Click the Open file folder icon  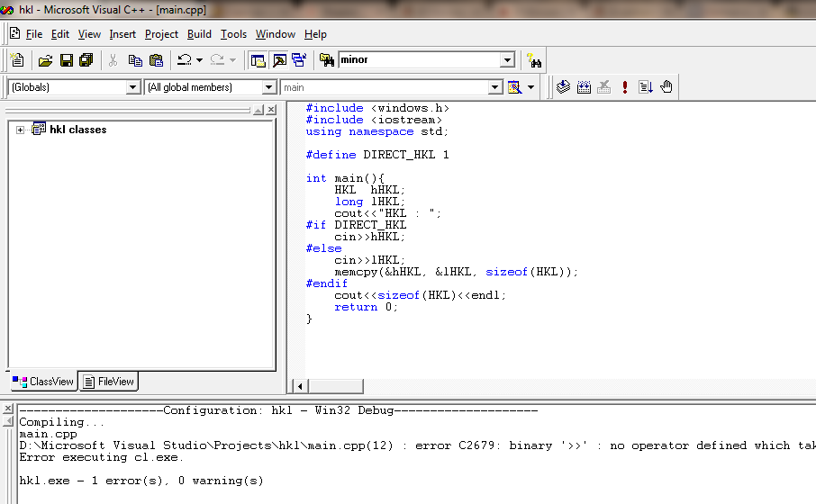[x=45, y=60]
